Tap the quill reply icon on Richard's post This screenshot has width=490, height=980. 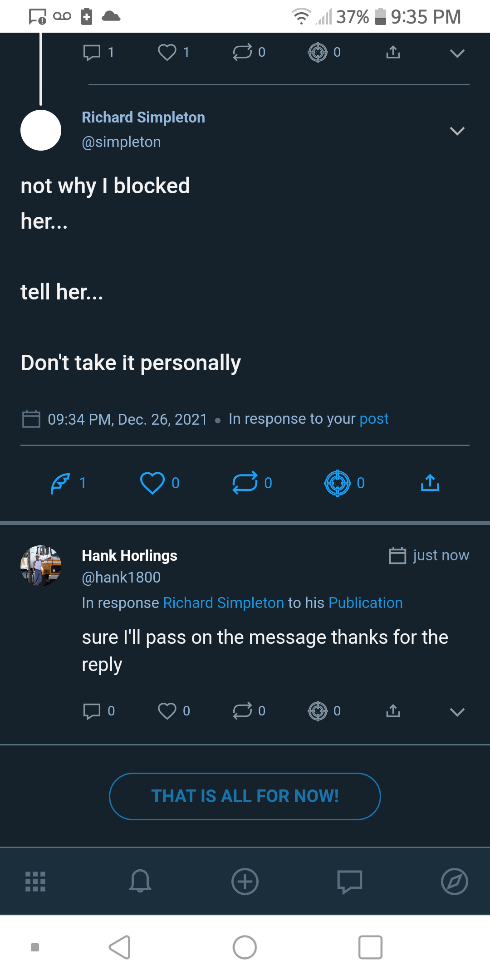point(61,483)
